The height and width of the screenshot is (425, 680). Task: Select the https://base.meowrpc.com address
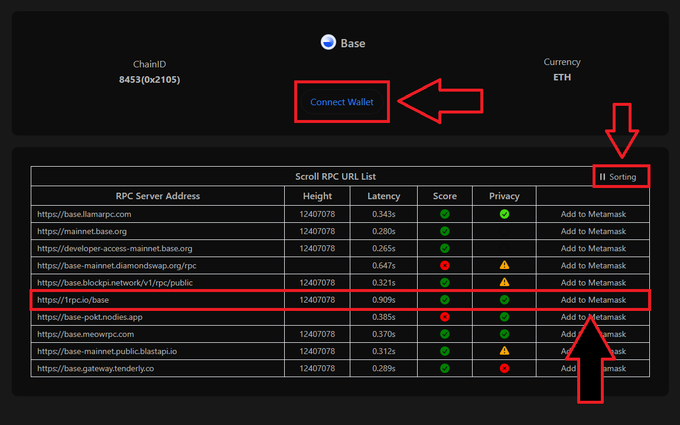(85, 334)
